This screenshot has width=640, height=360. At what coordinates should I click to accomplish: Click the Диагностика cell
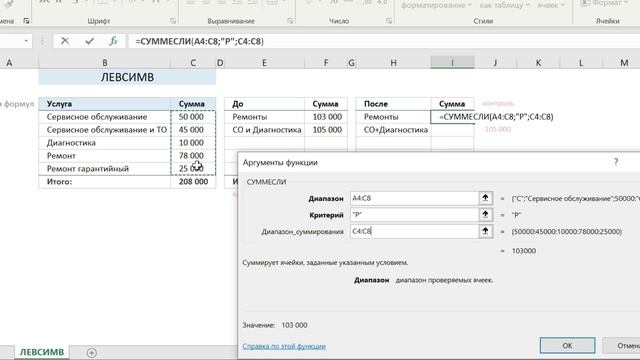point(104,143)
